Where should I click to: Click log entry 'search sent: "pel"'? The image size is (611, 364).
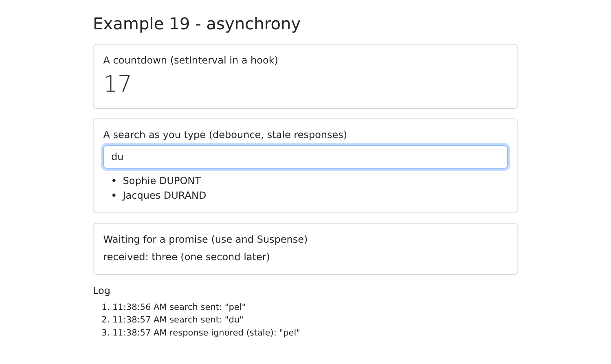click(179, 307)
